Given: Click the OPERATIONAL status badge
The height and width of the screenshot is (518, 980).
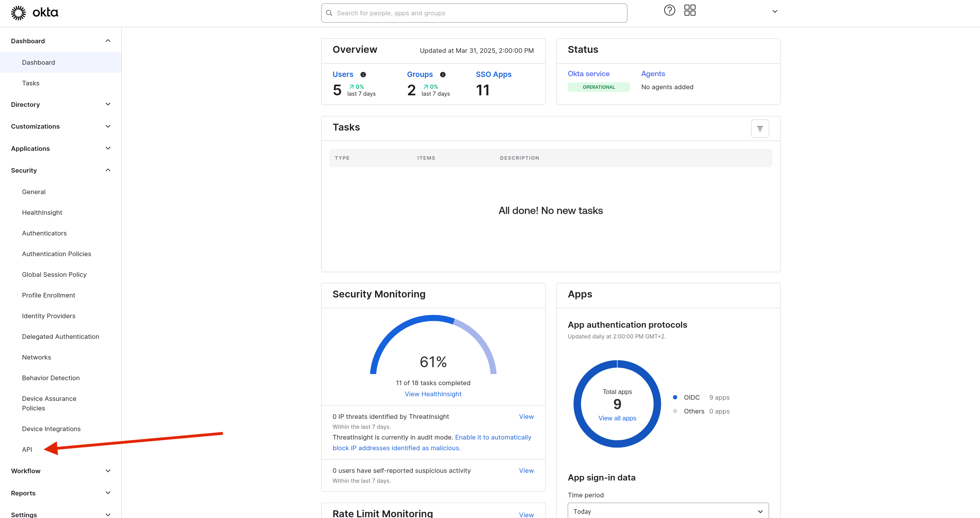Looking at the screenshot, I should tap(599, 87).
